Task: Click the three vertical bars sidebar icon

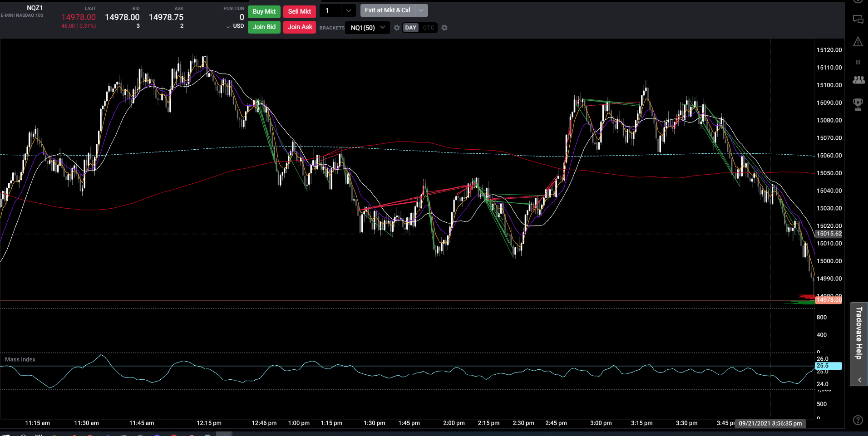Action: pyautogui.click(x=858, y=62)
